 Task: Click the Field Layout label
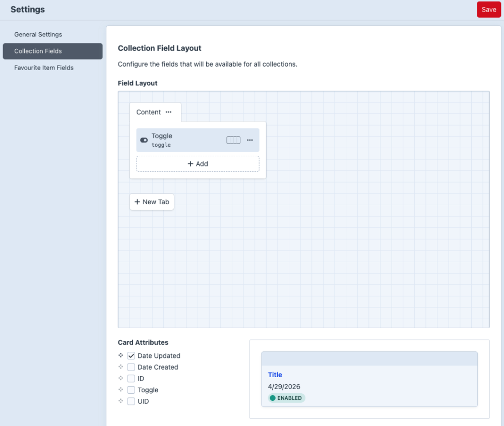[138, 83]
